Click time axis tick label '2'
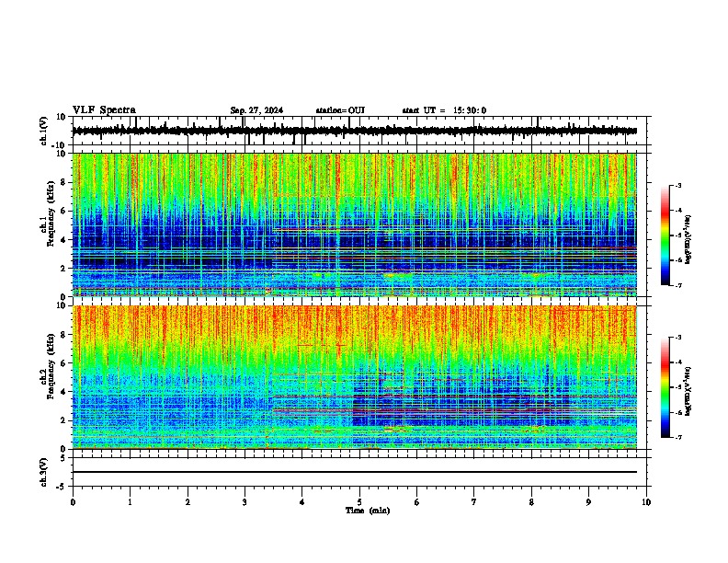The width and height of the screenshot is (728, 563). pyautogui.click(x=188, y=502)
